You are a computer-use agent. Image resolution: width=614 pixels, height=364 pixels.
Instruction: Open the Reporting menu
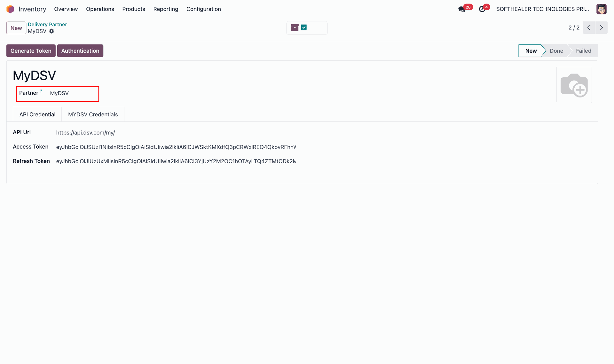(166, 9)
